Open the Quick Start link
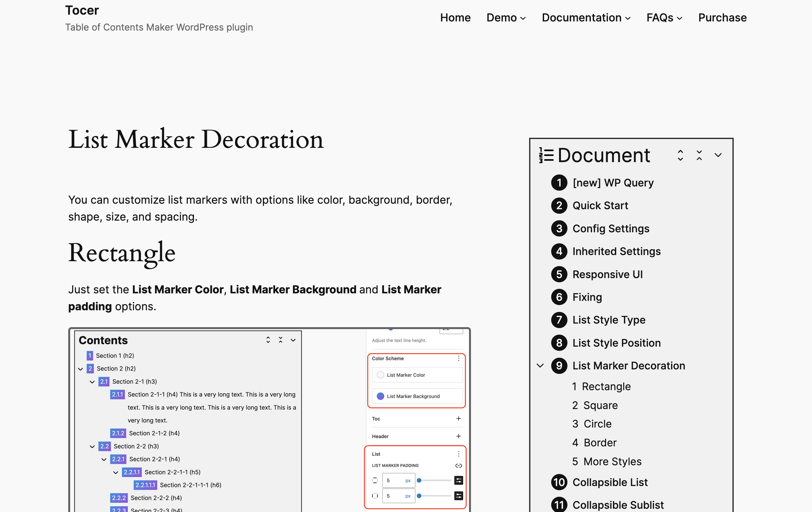The height and width of the screenshot is (512, 812). pyautogui.click(x=600, y=205)
